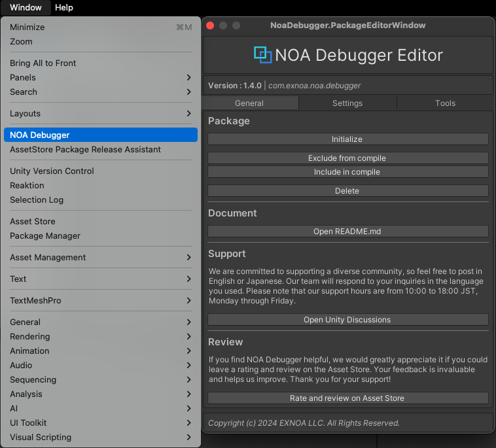The width and height of the screenshot is (496, 448).
Task: Expand the Audio submenu
Action: [x=101, y=365]
